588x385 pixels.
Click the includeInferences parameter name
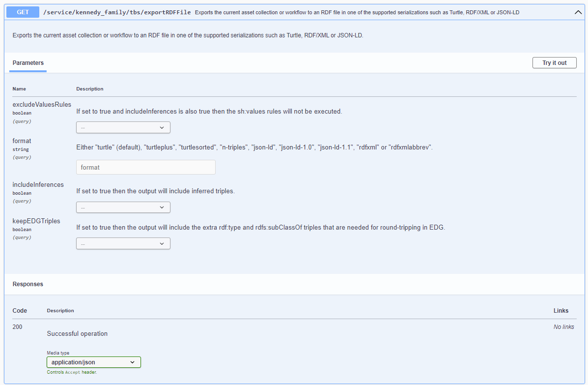coord(38,184)
